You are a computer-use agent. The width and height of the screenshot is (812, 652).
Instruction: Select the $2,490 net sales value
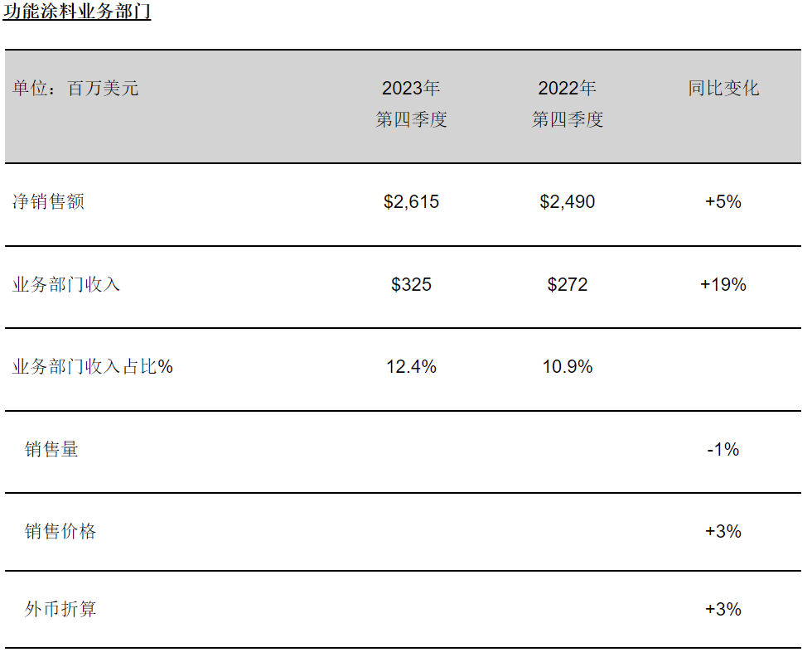pyautogui.click(x=567, y=201)
